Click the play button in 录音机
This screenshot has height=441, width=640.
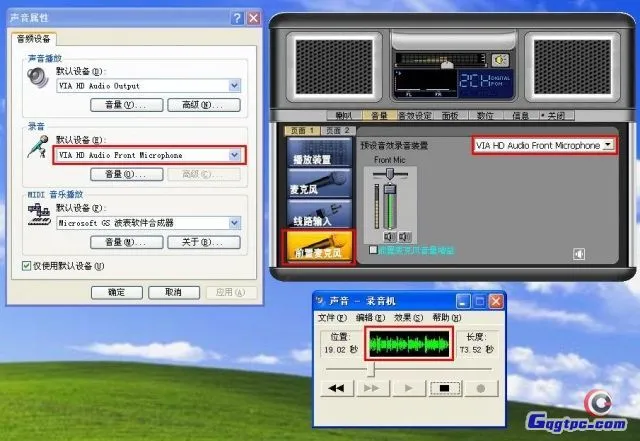pyautogui.click(x=409, y=388)
